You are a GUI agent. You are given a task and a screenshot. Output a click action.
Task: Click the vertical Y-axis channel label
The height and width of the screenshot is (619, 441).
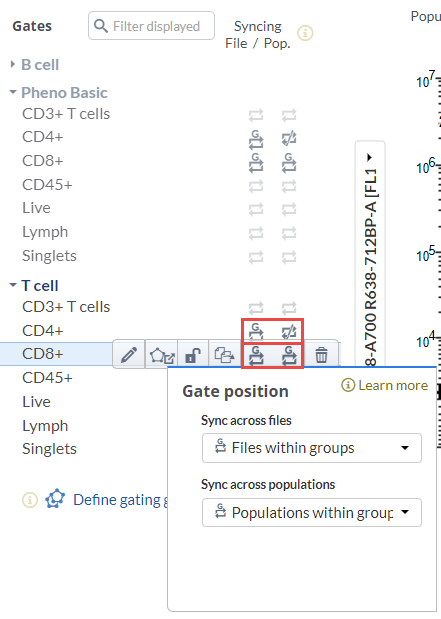[x=370, y=266]
